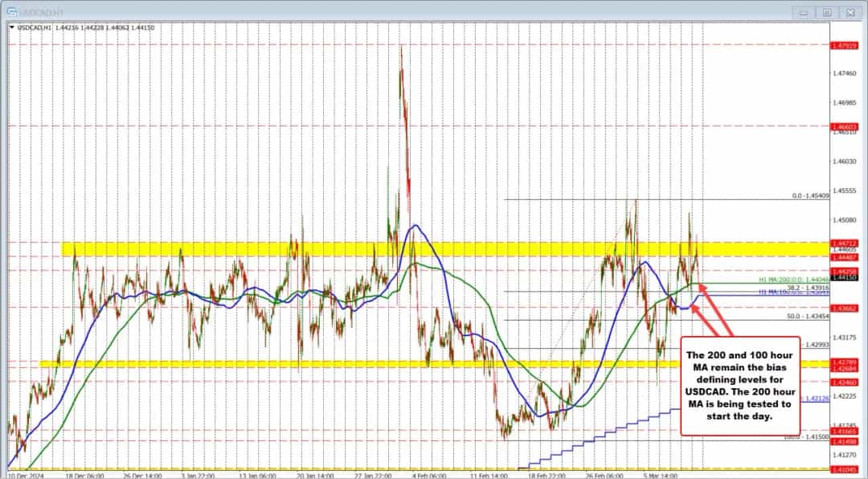
Task: Select the 1.46603 red price level label
Action: click(x=847, y=126)
